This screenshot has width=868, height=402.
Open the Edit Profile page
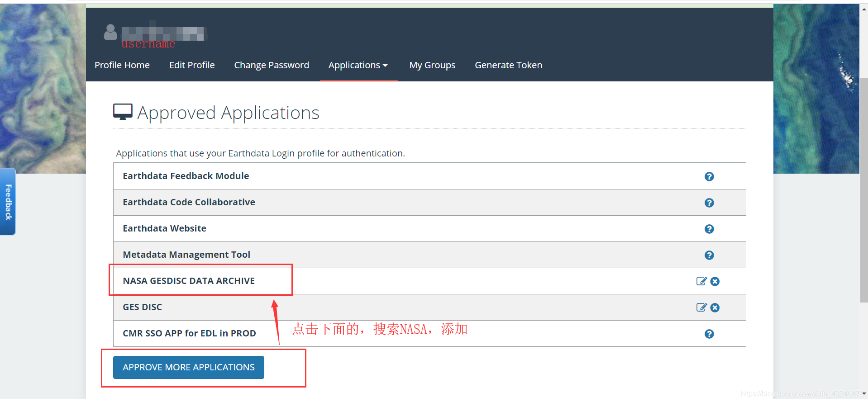pyautogui.click(x=192, y=65)
